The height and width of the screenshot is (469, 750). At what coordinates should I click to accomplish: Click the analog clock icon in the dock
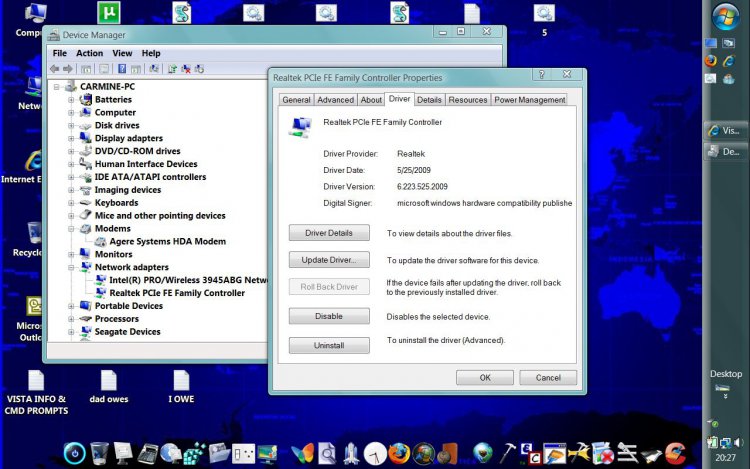coord(375,454)
